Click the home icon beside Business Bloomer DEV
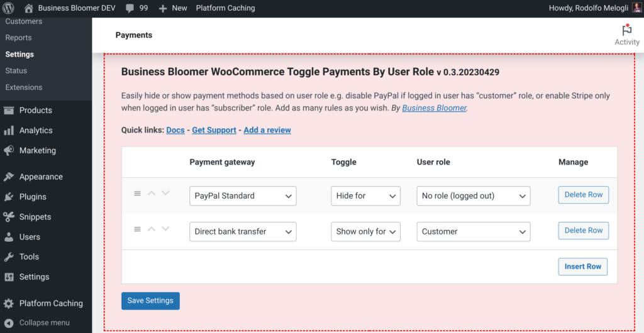 pos(29,8)
